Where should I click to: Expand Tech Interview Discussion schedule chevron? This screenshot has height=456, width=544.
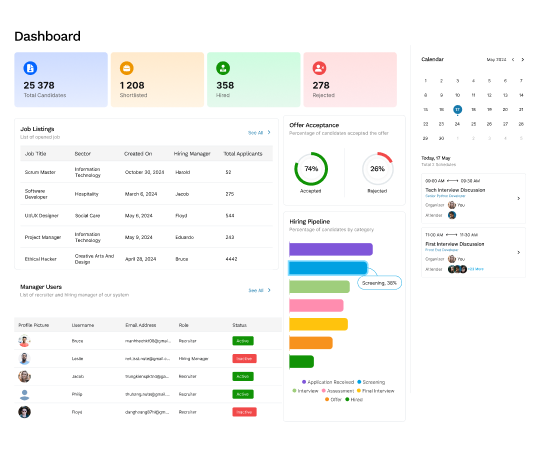(519, 199)
